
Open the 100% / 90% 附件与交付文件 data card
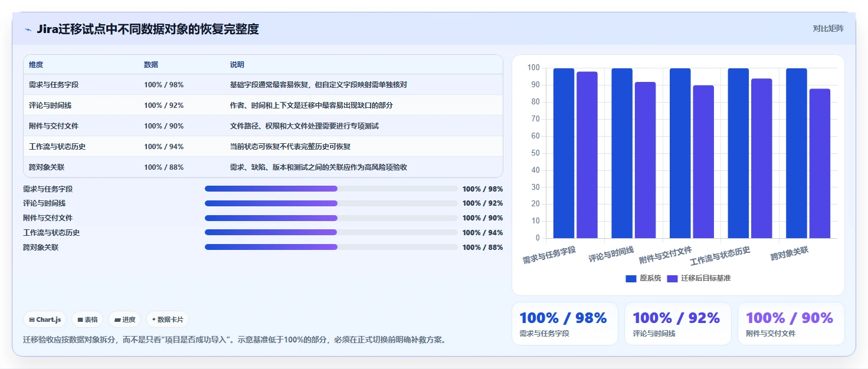[791, 324]
